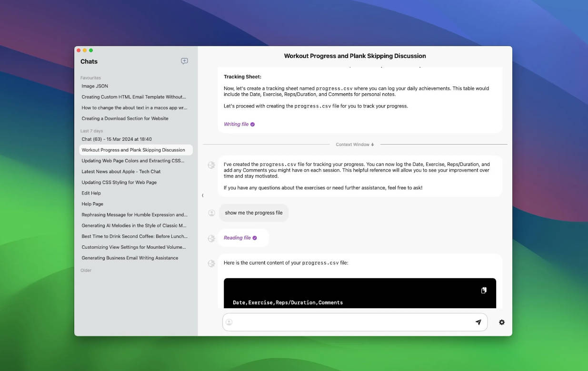
Task: Open the Image JSON chat
Action: click(95, 86)
